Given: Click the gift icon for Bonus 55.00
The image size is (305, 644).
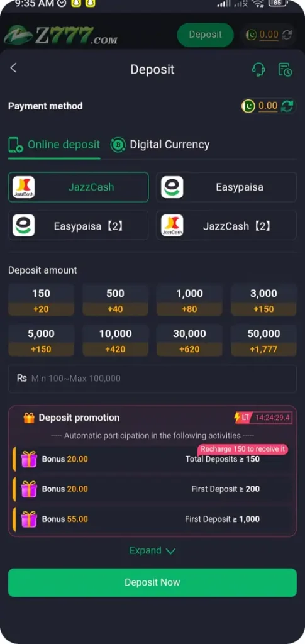Looking at the screenshot, I should pyautogui.click(x=29, y=519).
